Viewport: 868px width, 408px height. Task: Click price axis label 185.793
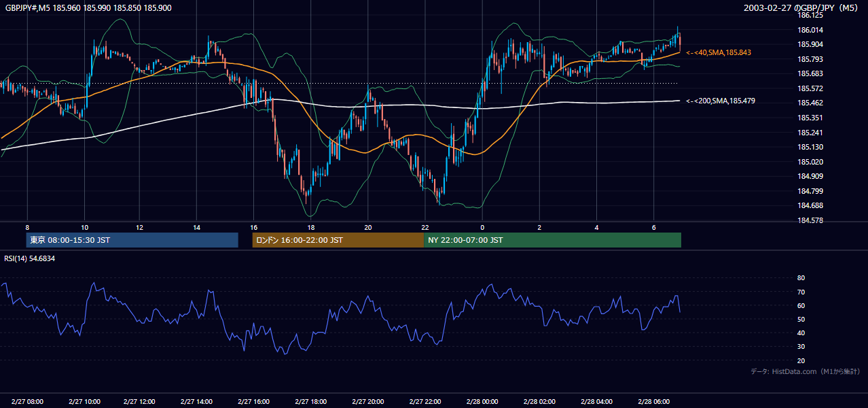811,59
